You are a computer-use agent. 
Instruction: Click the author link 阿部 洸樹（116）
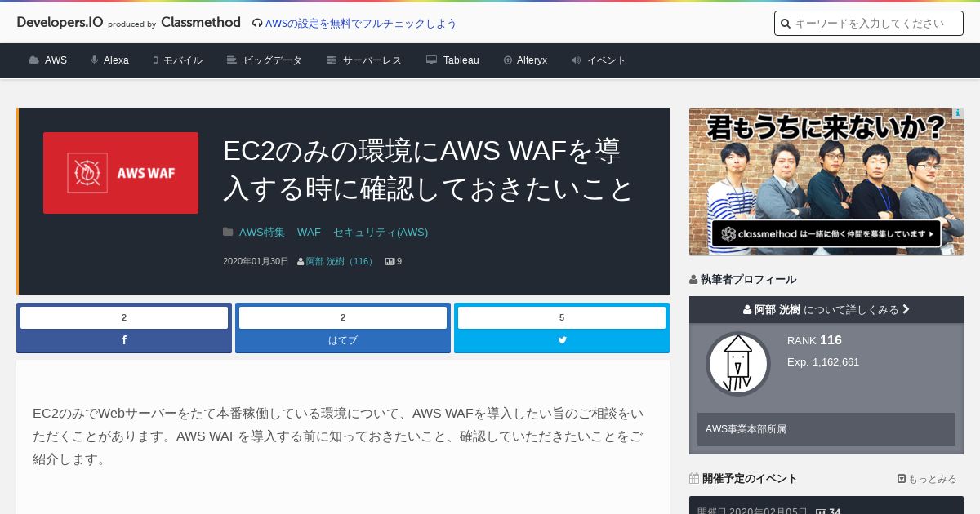pyautogui.click(x=341, y=262)
